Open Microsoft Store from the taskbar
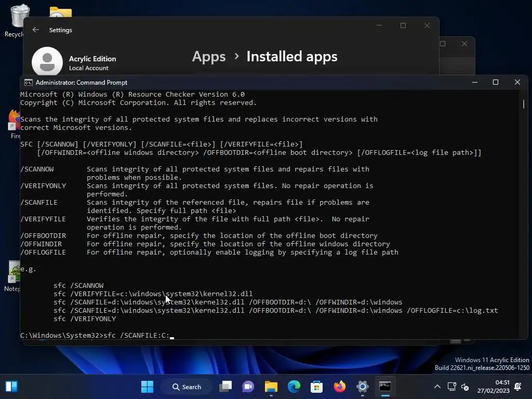Screen dimensions: 532x399 click(x=316, y=387)
